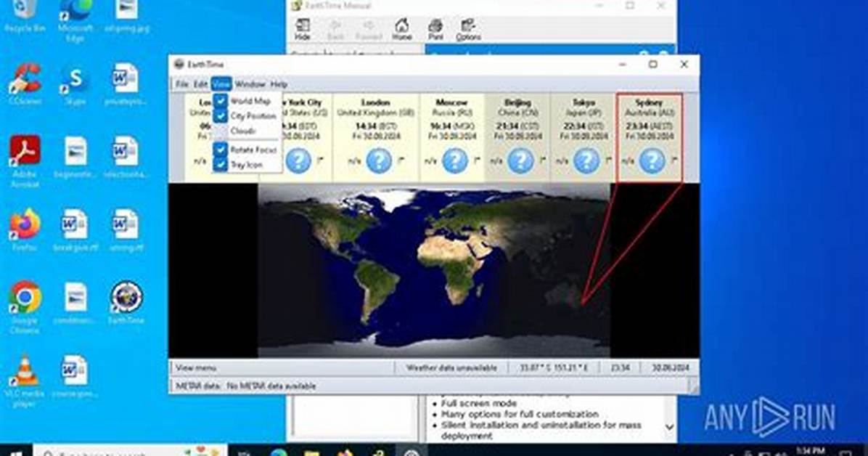868x456 pixels.
Task: Click the weather icon under Sydney
Action: click(x=652, y=160)
